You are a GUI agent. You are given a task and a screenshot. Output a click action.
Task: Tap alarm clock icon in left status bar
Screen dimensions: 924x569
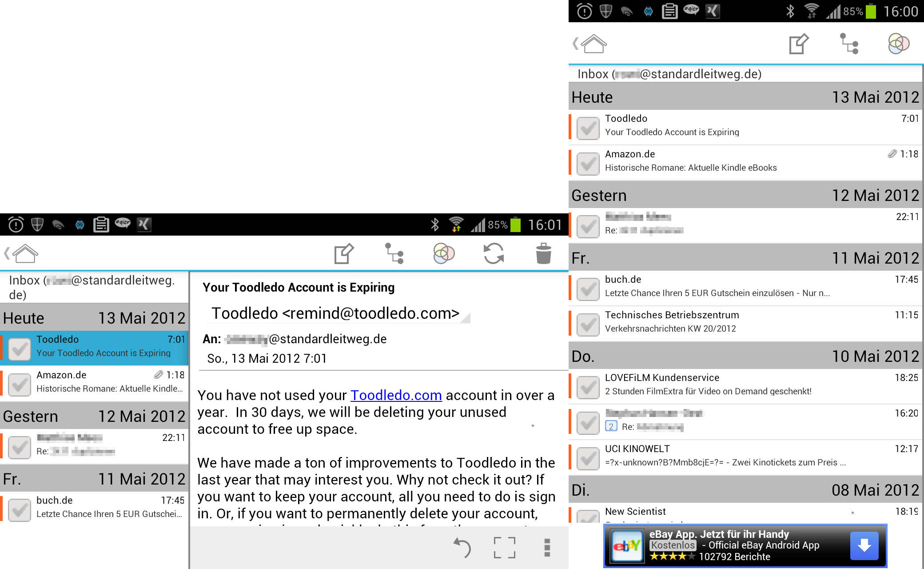[x=16, y=224]
